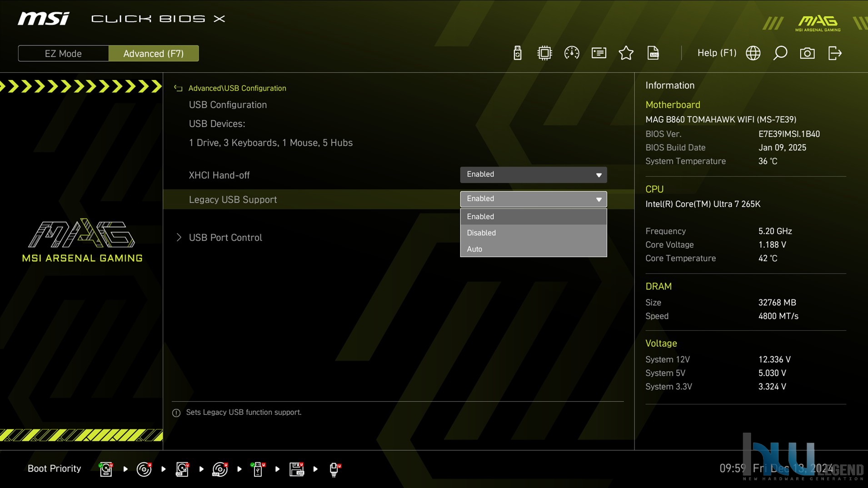
Task: Open the speedometer overclocking icon
Action: [x=571, y=53]
